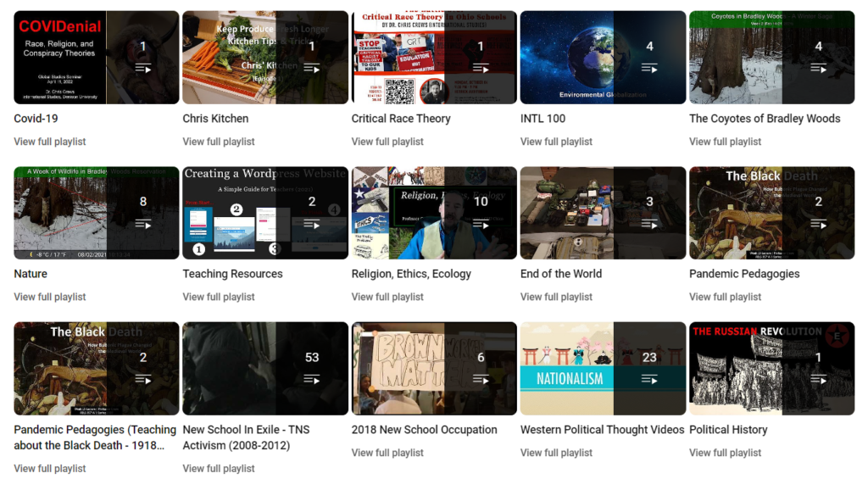Viewport: 868px width, 479px height.
Task: Open the Keep Produce Fresh Longer kitchen thumbnail
Action: 265,58
